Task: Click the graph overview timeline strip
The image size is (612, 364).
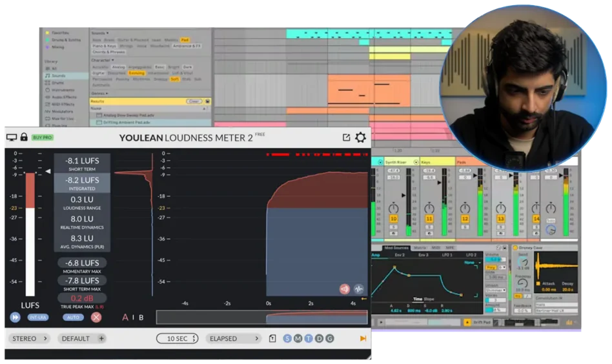Action: click(x=261, y=317)
